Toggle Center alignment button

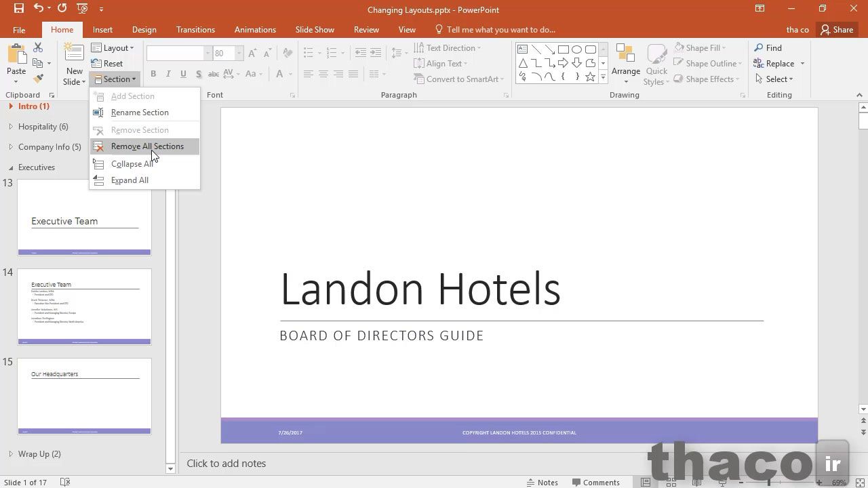point(323,74)
